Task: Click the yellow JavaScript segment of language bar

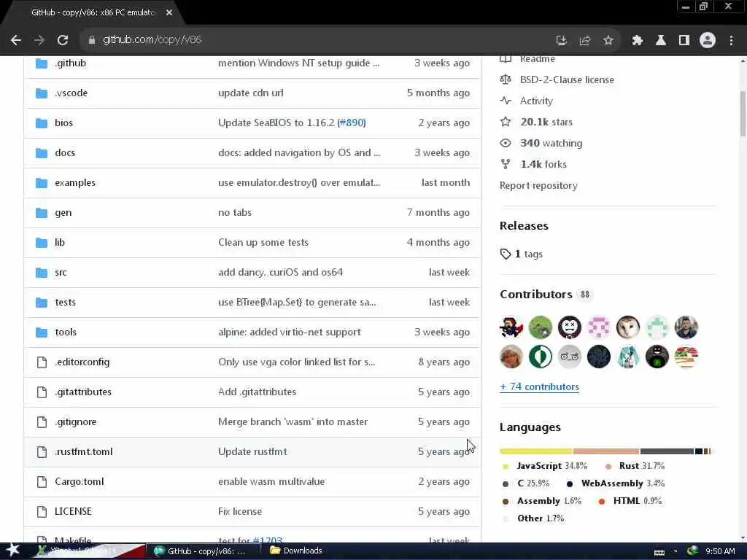Action: [536, 451]
